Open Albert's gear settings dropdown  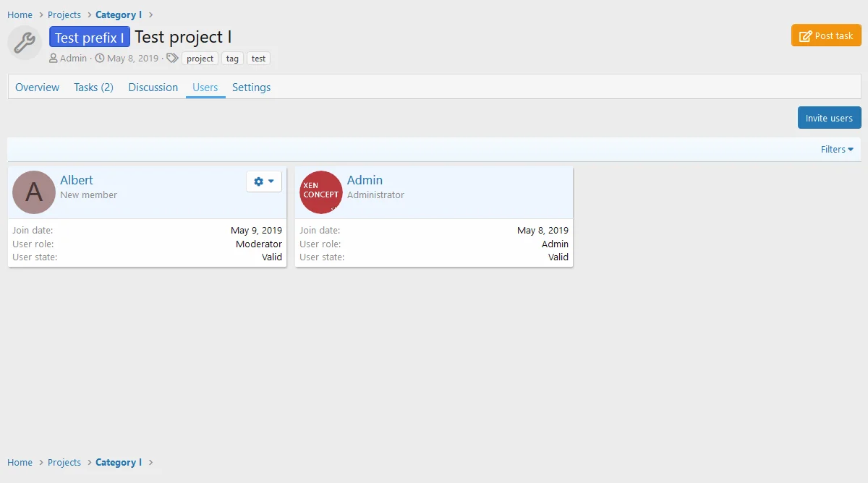click(x=264, y=181)
